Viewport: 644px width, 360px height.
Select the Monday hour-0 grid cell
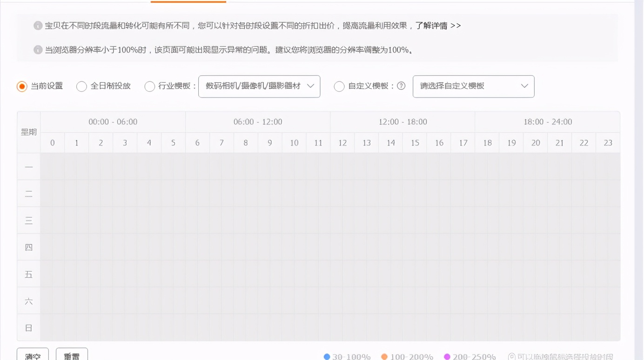tap(52, 167)
